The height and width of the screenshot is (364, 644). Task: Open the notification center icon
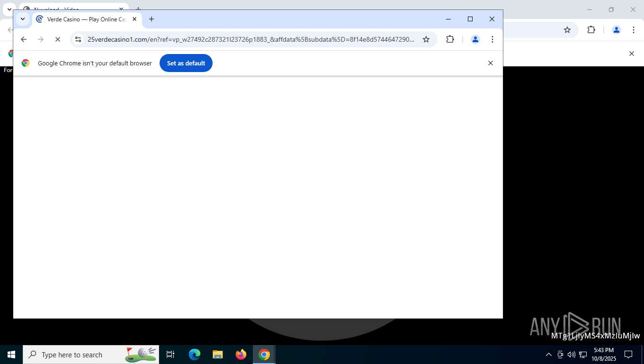click(x=628, y=355)
